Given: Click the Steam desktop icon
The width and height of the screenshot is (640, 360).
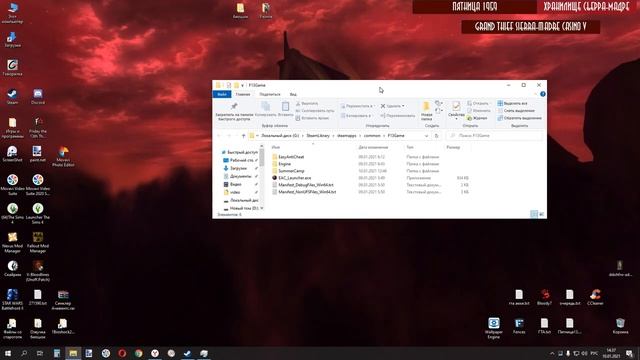Looking at the screenshot, I should [12, 97].
